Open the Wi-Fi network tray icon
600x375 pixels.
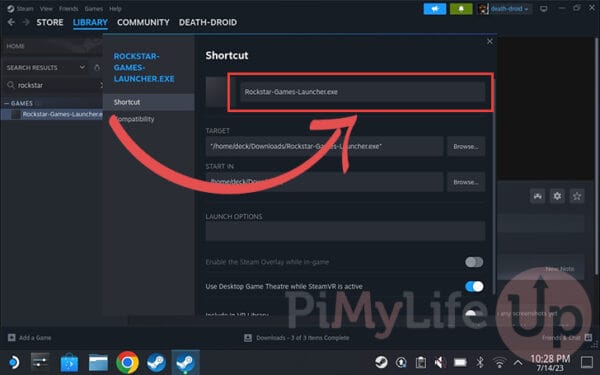coord(499,362)
